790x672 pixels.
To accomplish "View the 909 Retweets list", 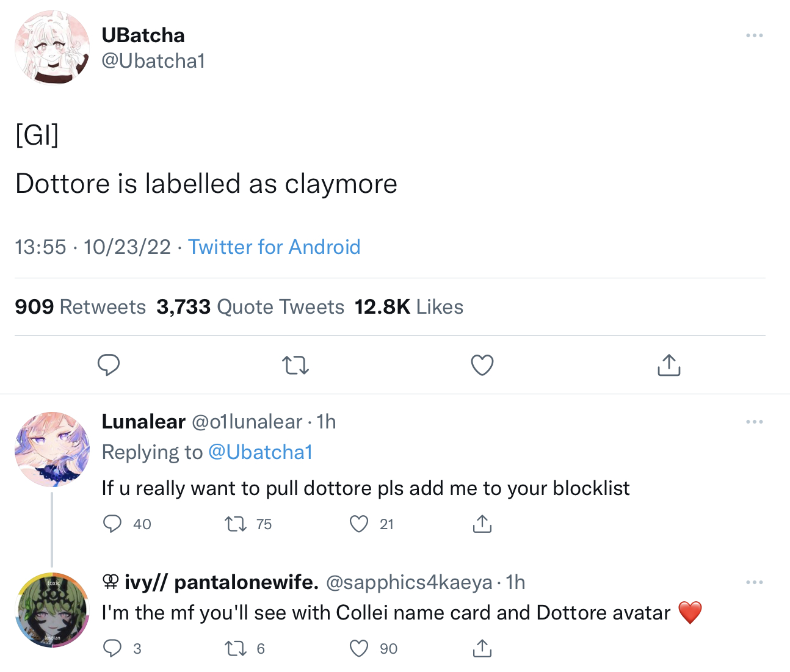I will pyautogui.click(x=81, y=307).
